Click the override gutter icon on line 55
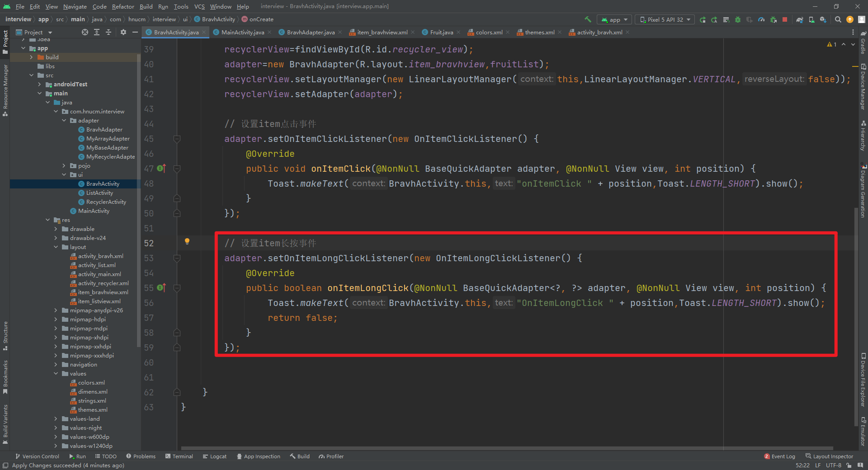The image size is (868, 470). tap(161, 288)
